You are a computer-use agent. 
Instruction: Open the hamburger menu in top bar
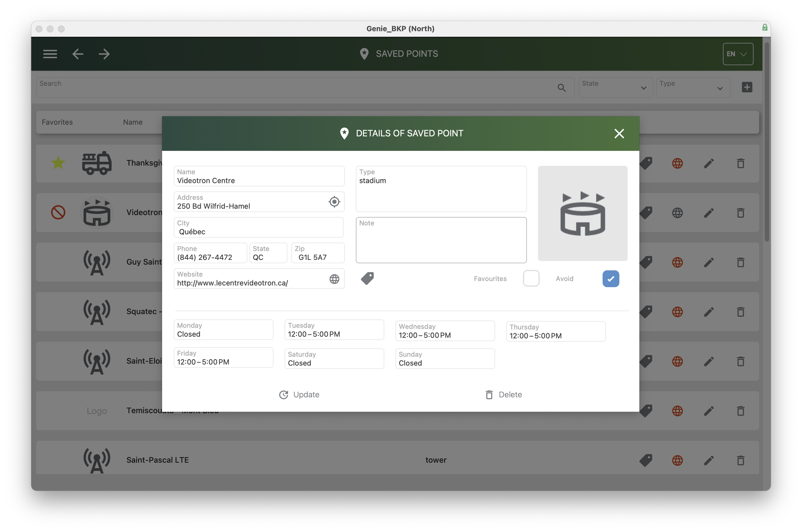(50, 54)
